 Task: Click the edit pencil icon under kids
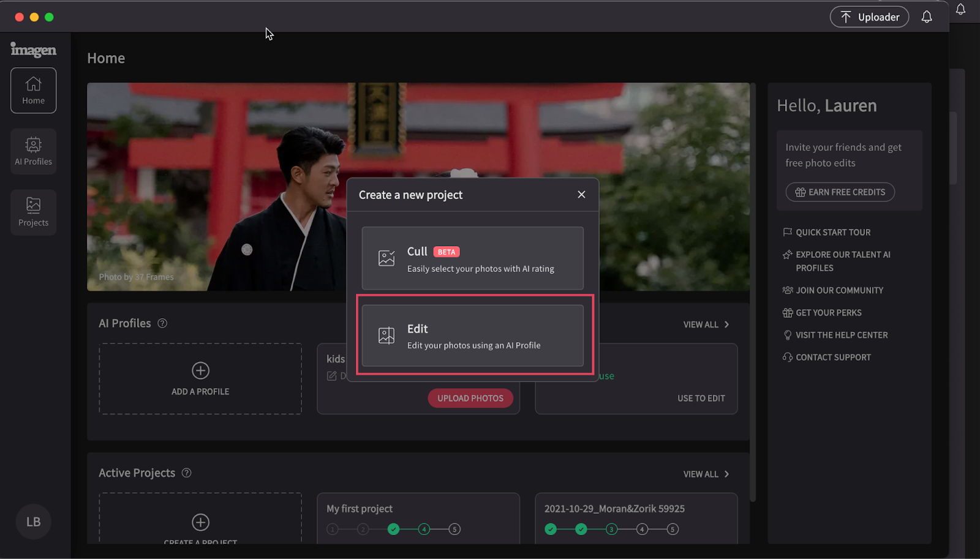point(332,376)
